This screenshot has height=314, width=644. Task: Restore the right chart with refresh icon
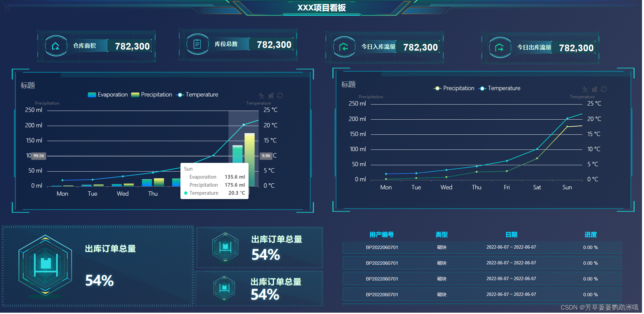[x=604, y=89]
